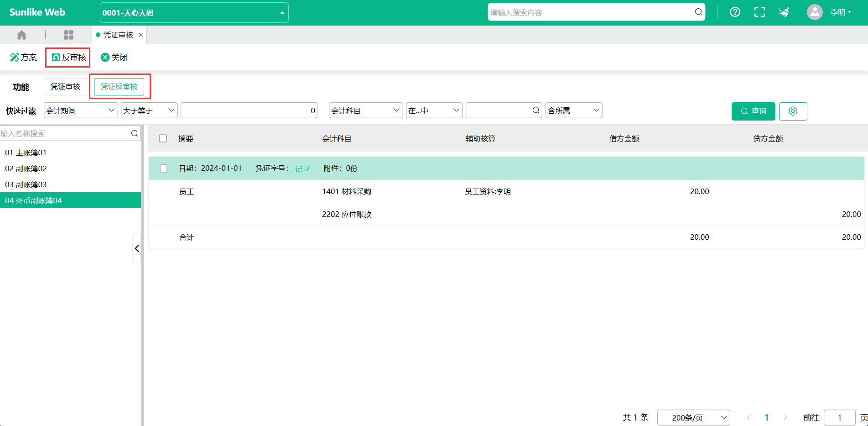Click the 摘要 column header
This screenshot has height=426, width=868.
[186, 138]
